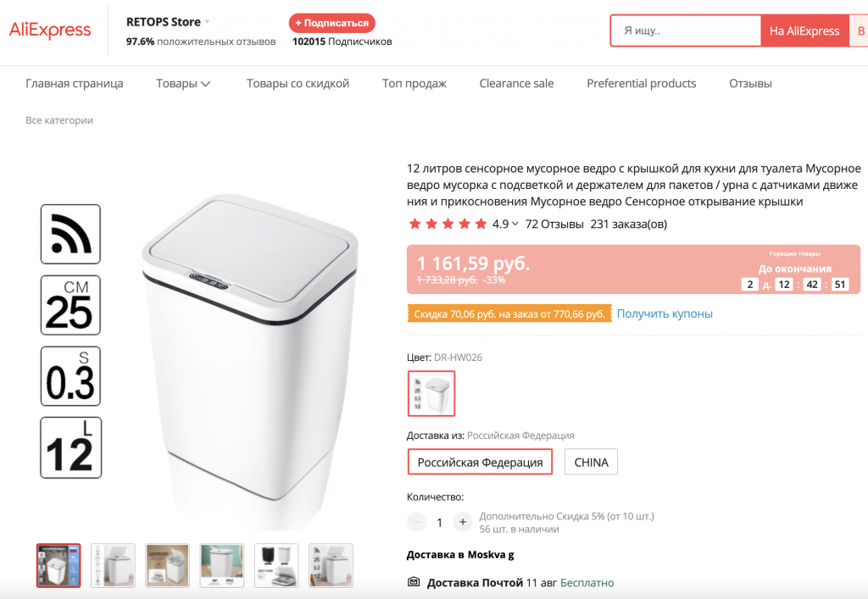This screenshot has height=599, width=868.
Task: Open the Clearance sale tab
Action: click(x=516, y=83)
